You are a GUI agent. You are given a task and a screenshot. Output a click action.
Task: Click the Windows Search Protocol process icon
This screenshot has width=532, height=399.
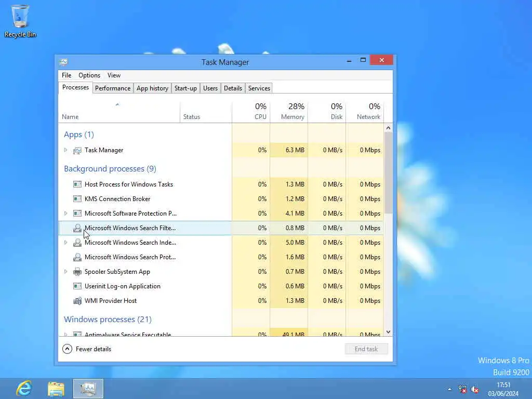pyautogui.click(x=77, y=257)
